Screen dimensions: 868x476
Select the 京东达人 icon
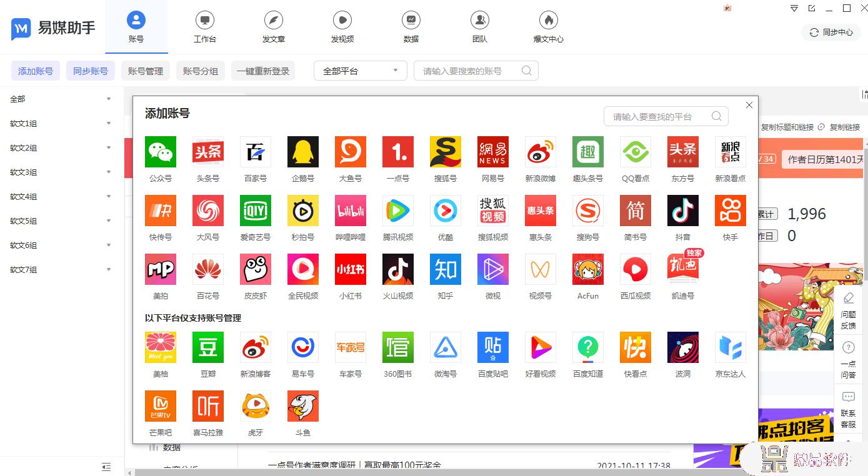pos(731,347)
